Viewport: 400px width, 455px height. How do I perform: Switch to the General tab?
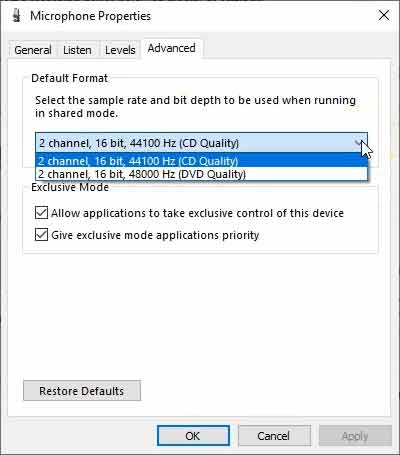click(33, 50)
